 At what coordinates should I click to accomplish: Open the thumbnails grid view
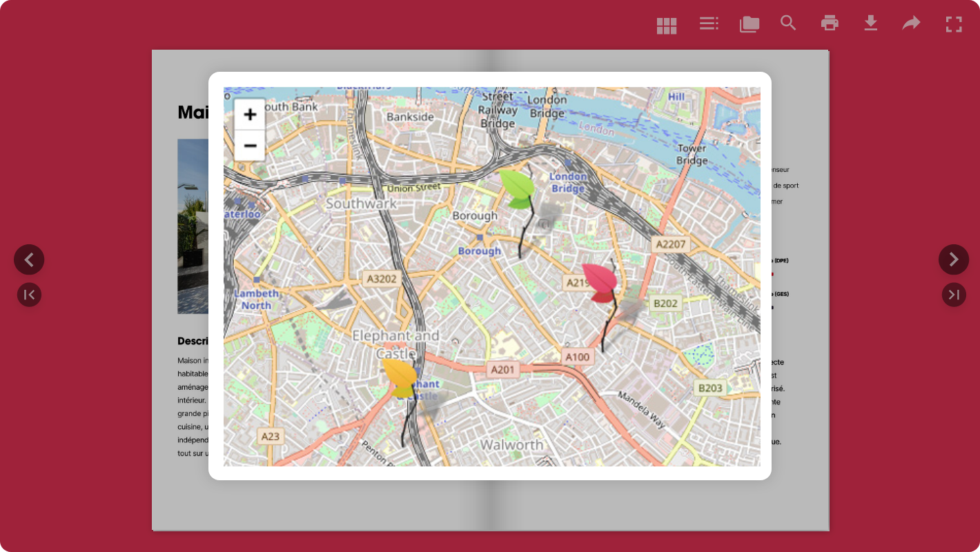667,26
